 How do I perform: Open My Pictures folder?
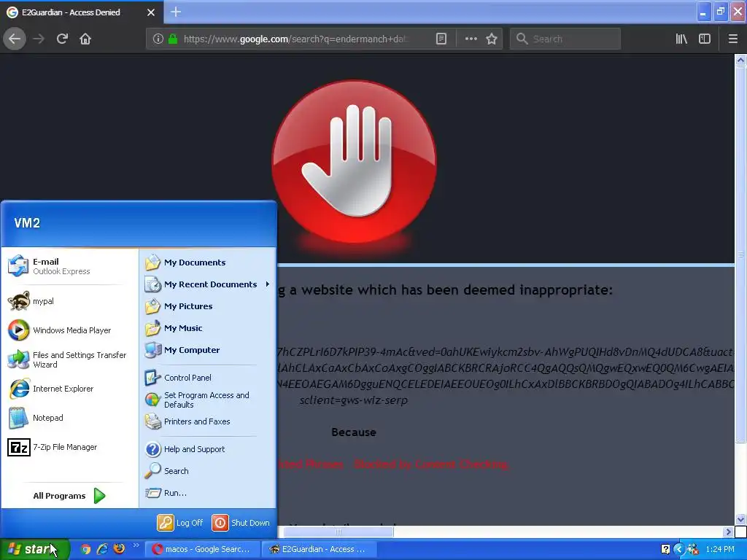click(x=208, y=306)
